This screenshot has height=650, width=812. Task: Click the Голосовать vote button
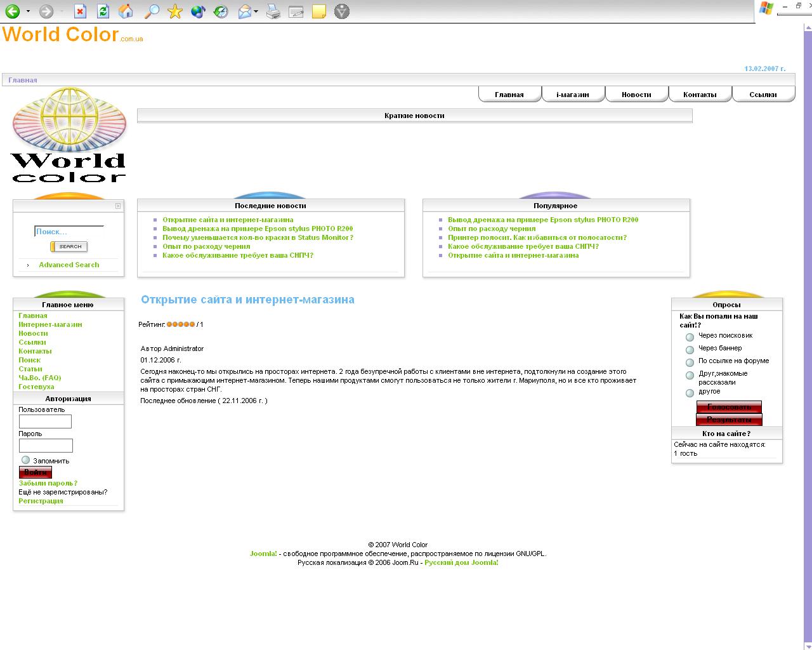[x=729, y=407]
